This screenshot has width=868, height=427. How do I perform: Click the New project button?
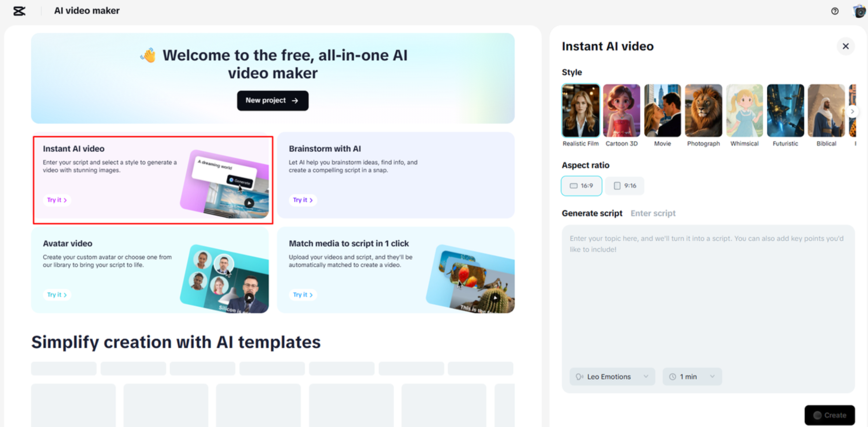pyautogui.click(x=272, y=100)
